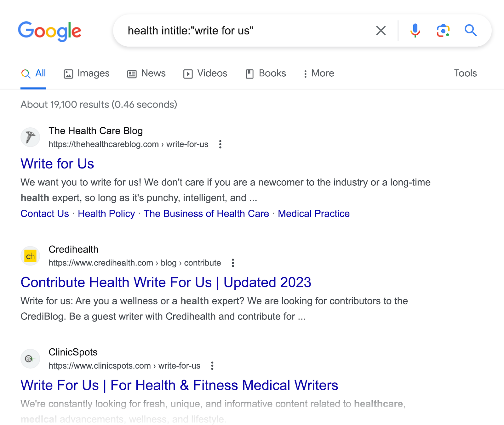Click inside the search input field

pos(220,31)
